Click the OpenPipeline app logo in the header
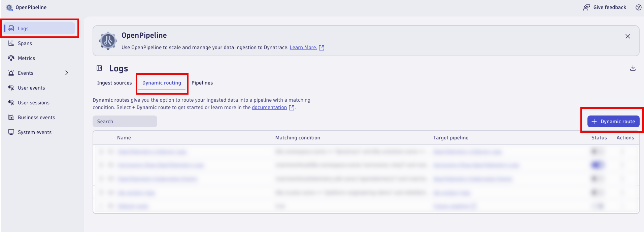Screen dimensions: 644x232 click(9, 7)
